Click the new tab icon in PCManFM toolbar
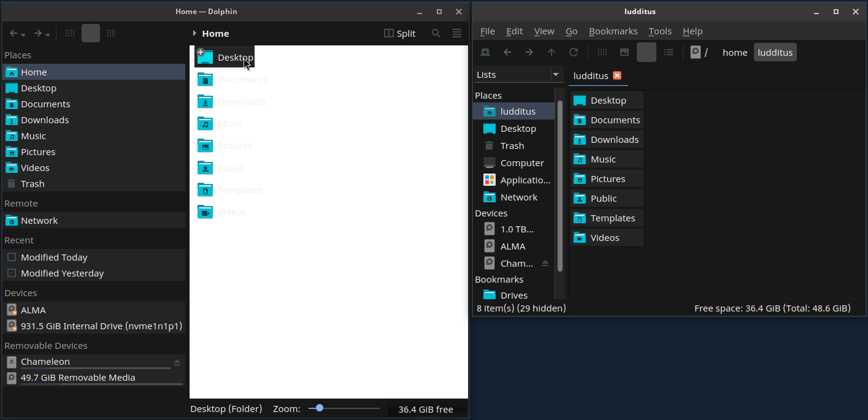 tap(485, 53)
